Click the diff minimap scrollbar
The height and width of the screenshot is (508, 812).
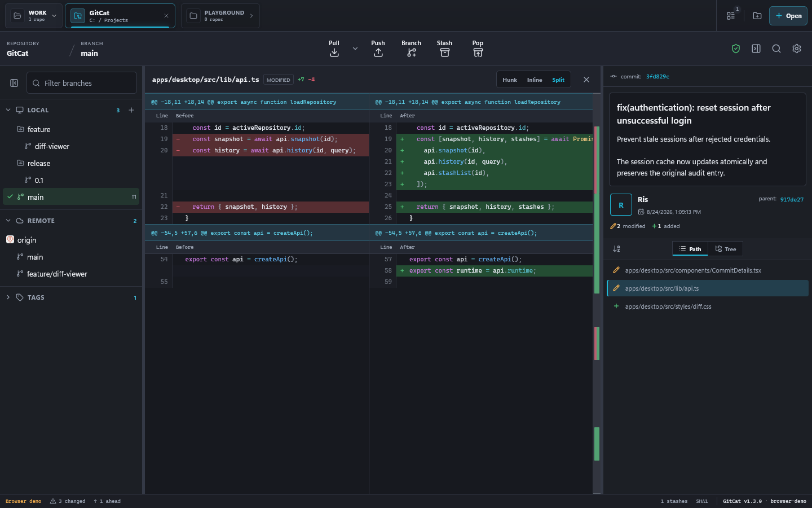point(597,294)
